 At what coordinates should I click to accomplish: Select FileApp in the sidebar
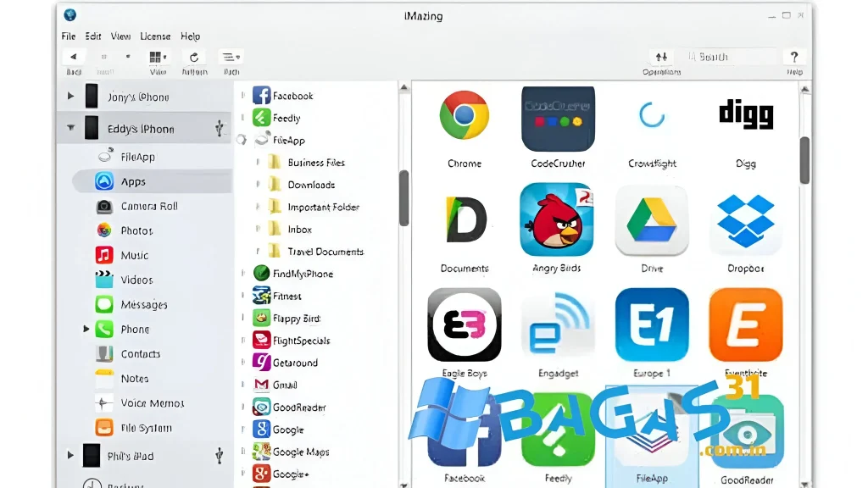[x=138, y=157]
